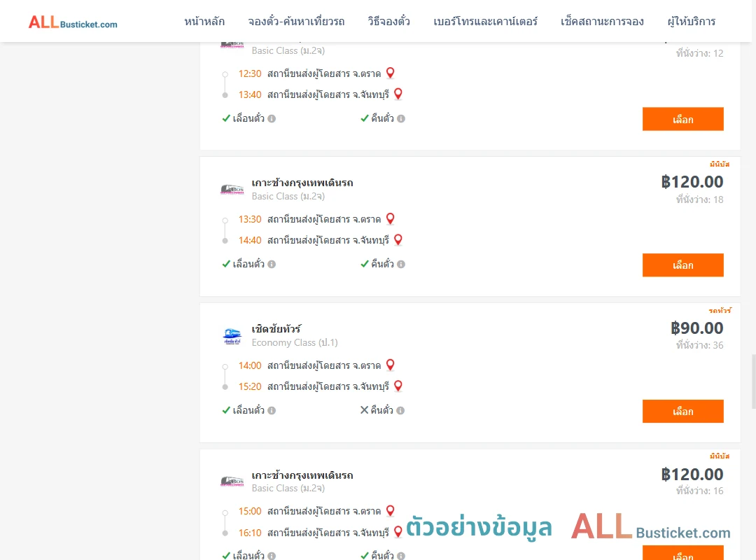Click ฿120.00 price on the 15:00 trip
This screenshot has height=560, width=756.
pyautogui.click(x=692, y=474)
